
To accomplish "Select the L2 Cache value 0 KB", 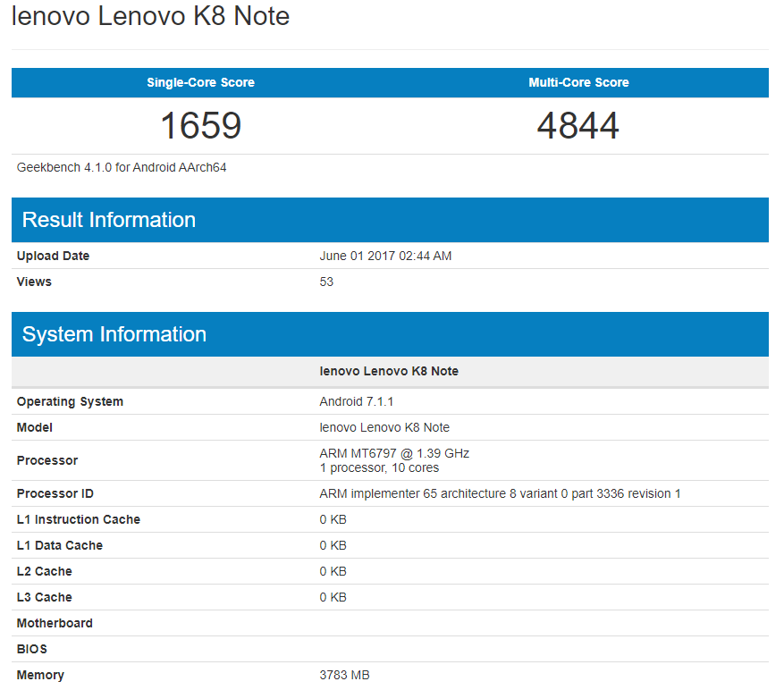I will click(333, 571).
